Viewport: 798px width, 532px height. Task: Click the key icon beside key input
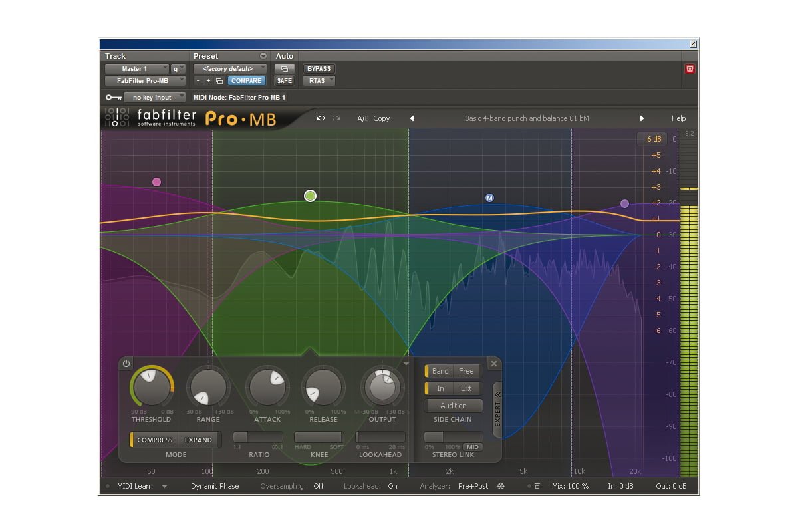[113, 98]
